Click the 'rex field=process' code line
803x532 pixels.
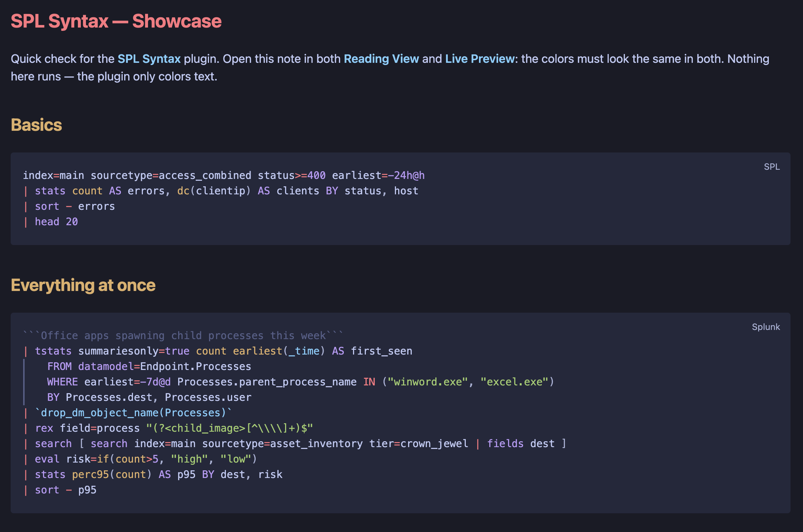168,428
